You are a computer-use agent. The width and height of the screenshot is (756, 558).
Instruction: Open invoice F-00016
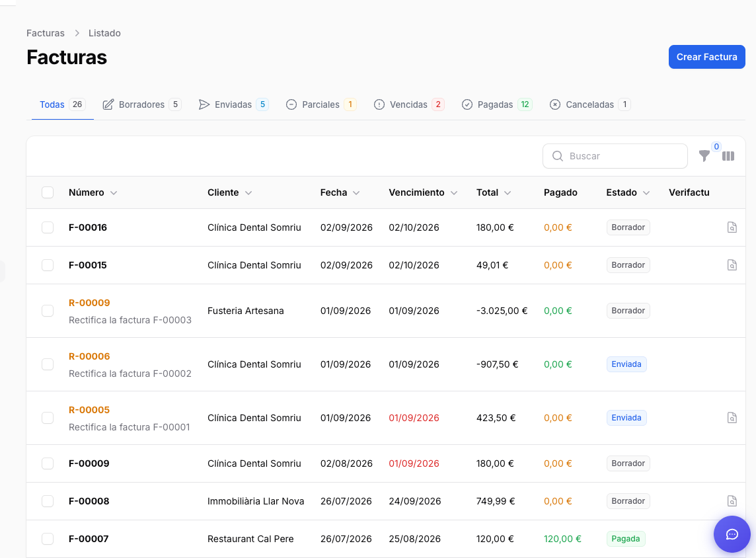click(x=88, y=227)
